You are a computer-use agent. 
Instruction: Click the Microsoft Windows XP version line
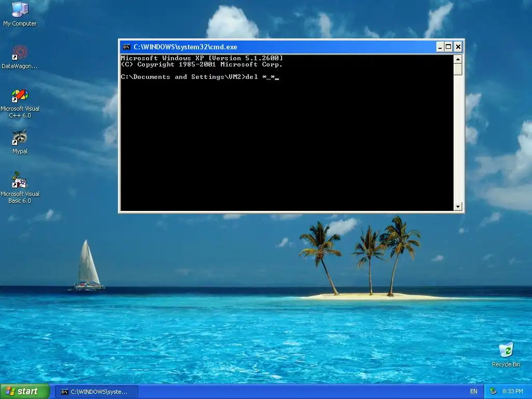202,58
